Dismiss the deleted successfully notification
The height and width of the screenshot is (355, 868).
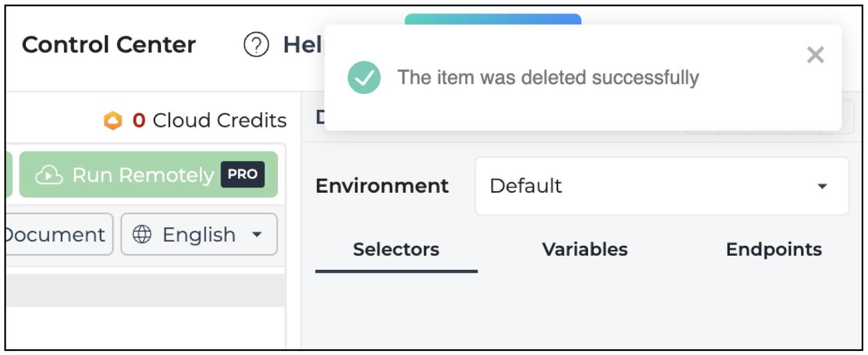point(815,55)
